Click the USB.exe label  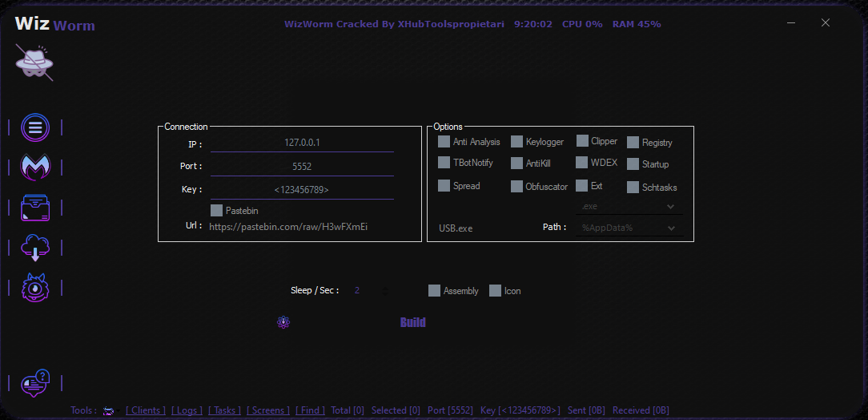point(456,228)
